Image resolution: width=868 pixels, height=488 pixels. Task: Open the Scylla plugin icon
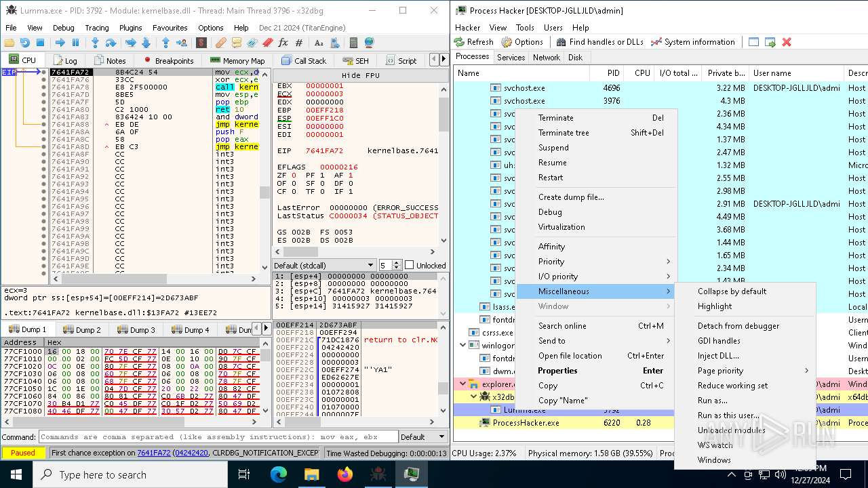pyautogui.click(x=201, y=43)
